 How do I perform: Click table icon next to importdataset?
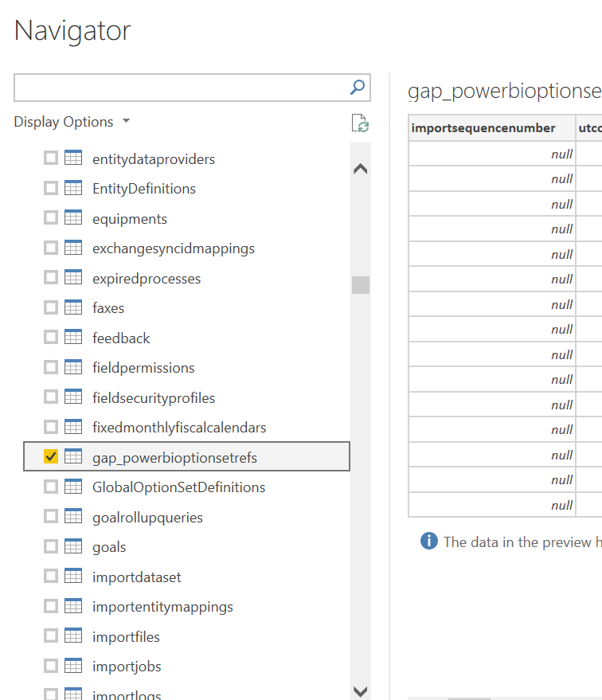click(x=73, y=576)
